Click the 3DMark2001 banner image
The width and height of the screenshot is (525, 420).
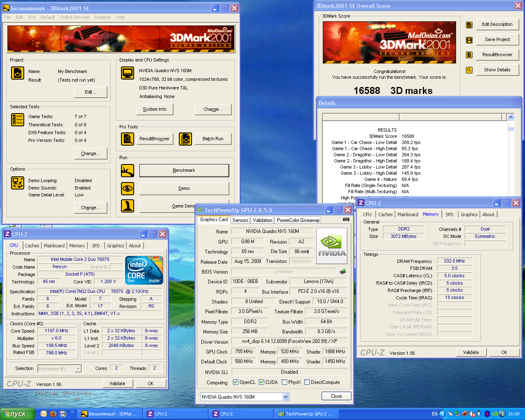(x=121, y=39)
